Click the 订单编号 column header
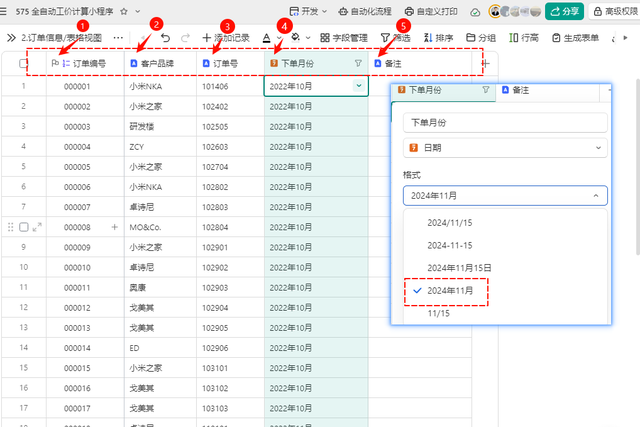 tap(85, 64)
